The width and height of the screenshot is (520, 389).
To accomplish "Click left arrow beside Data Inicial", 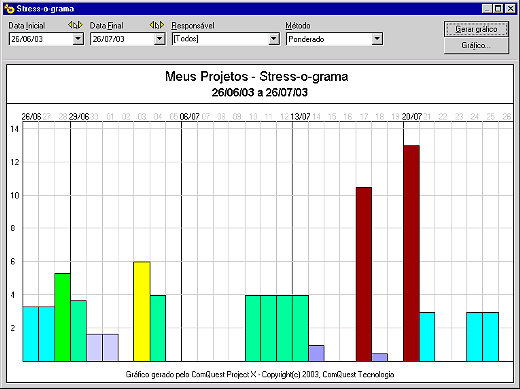I will [70, 25].
